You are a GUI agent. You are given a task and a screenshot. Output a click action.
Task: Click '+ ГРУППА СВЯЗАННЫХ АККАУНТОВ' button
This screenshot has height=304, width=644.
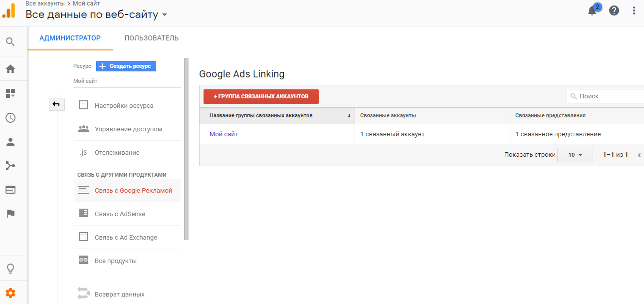(261, 96)
